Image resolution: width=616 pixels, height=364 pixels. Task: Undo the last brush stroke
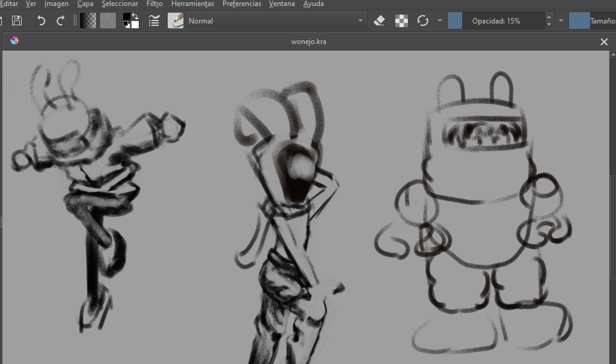tap(41, 21)
